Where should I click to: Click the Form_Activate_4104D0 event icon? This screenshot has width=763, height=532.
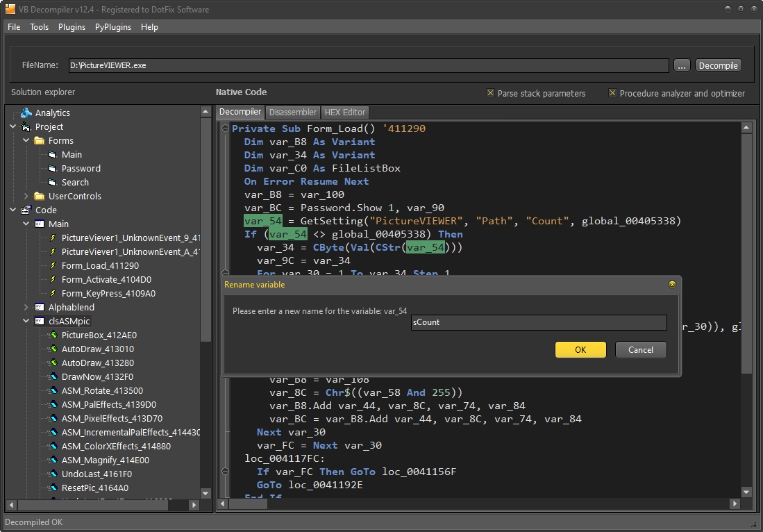click(x=53, y=279)
